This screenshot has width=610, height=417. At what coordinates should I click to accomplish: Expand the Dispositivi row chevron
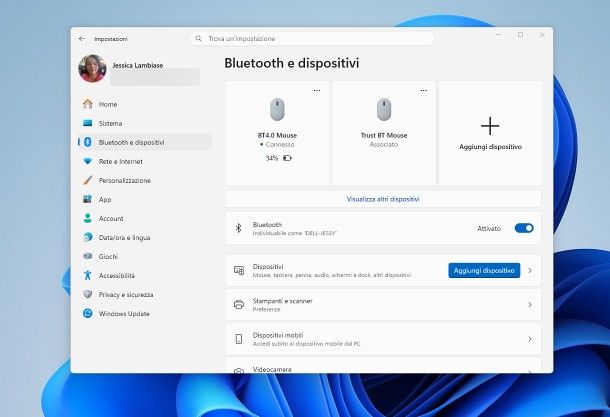(x=530, y=270)
